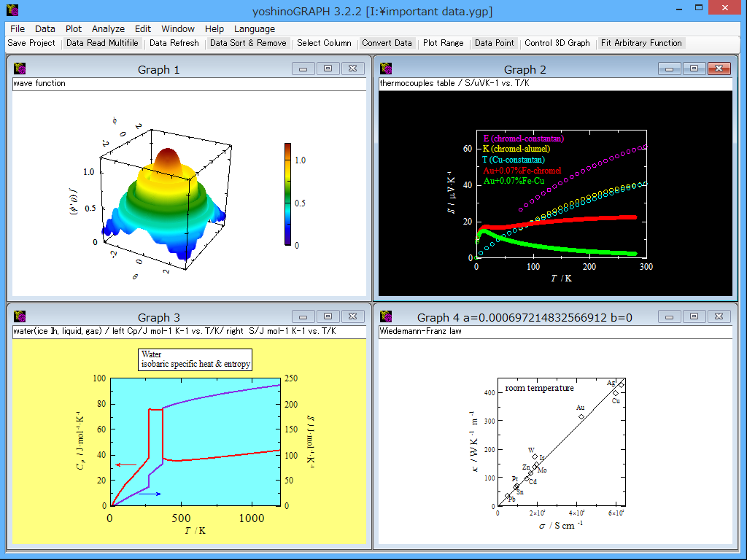Click the 'T (Cu-constantan)' legend entry
The width and height of the screenshot is (747, 560).
pyautogui.click(x=514, y=160)
